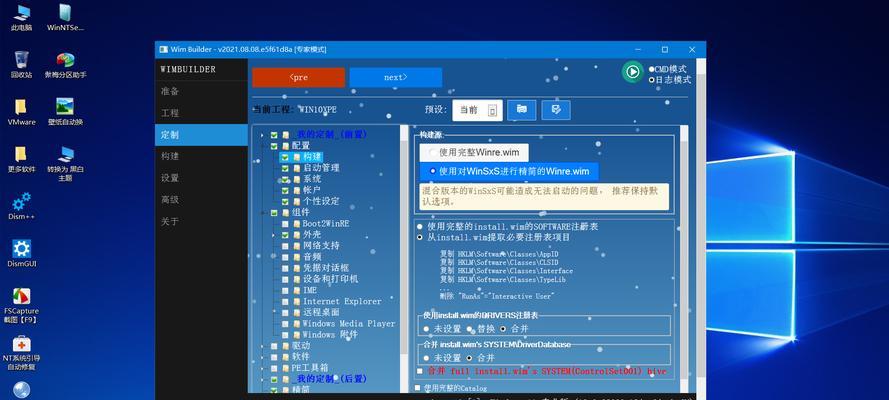Open 壁纸自动换 desktop icon
The height and width of the screenshot is (400, 889).
tap(65, 112)
